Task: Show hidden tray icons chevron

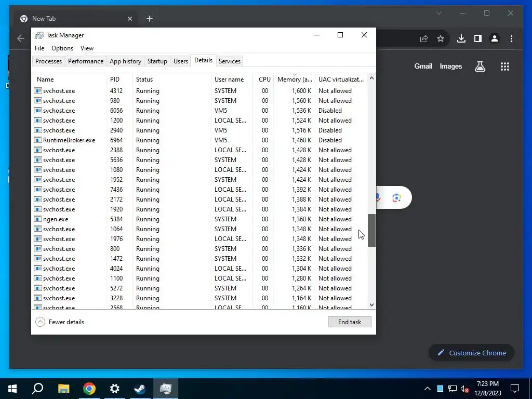Action: 428,389
